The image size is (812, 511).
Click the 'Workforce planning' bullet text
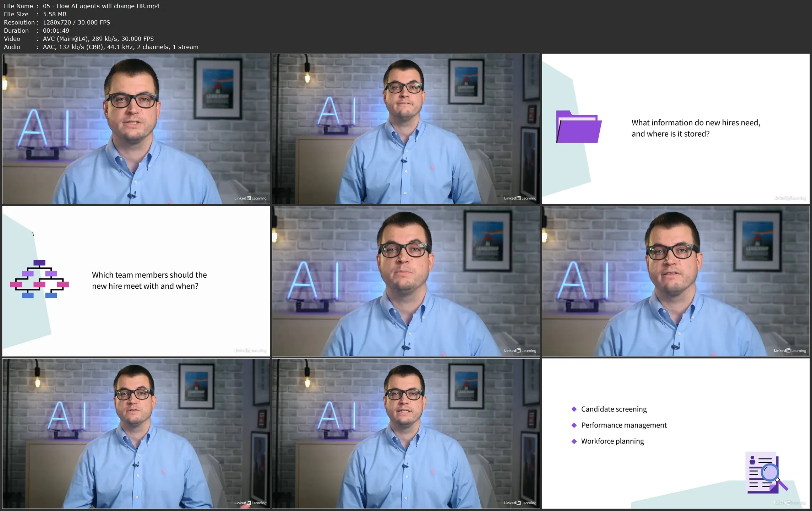612,441
